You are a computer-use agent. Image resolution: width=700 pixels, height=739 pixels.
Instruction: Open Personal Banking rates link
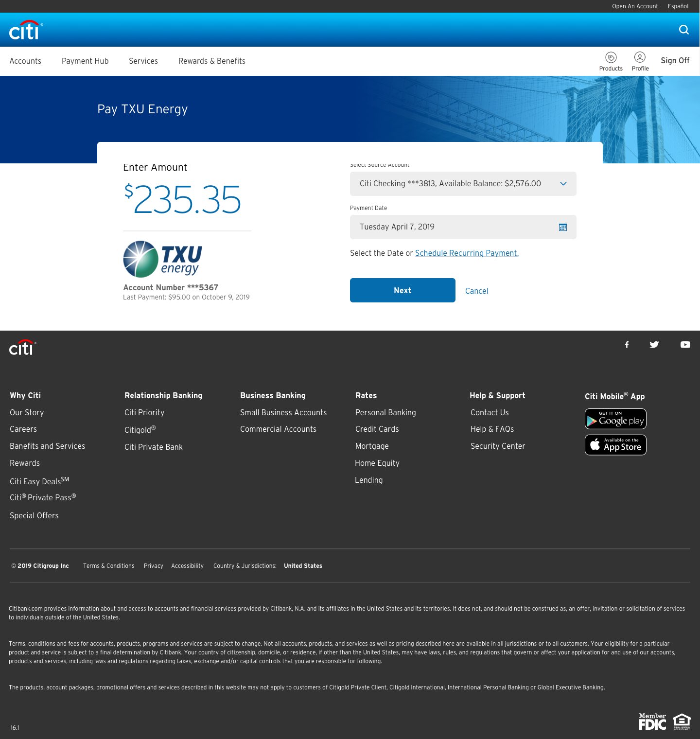pos(385,413)
